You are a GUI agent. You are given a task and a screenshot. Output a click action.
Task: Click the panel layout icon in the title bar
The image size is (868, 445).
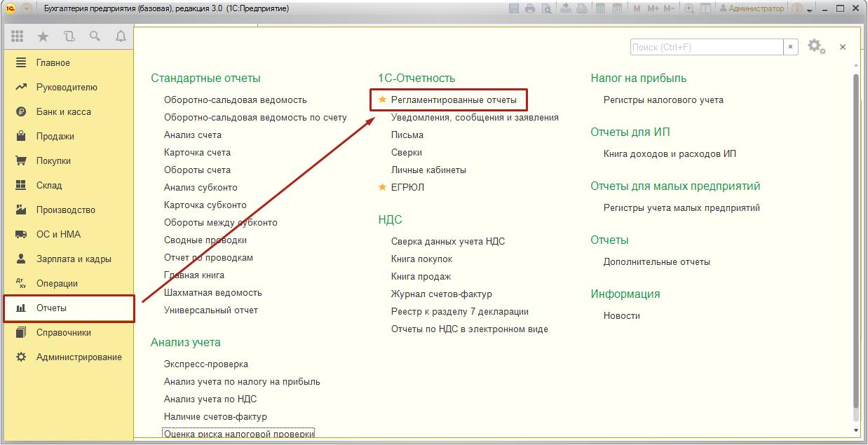coord(705,8)
